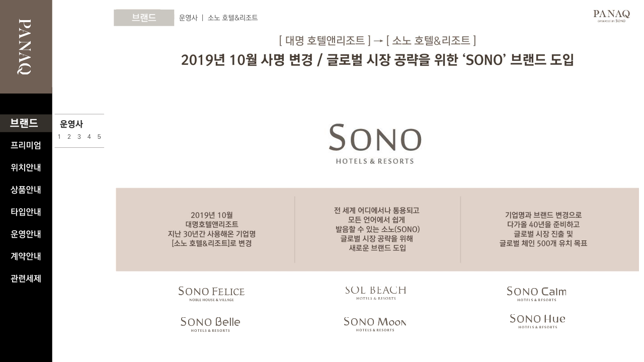Select the SOL Beach brand logo

375,293
